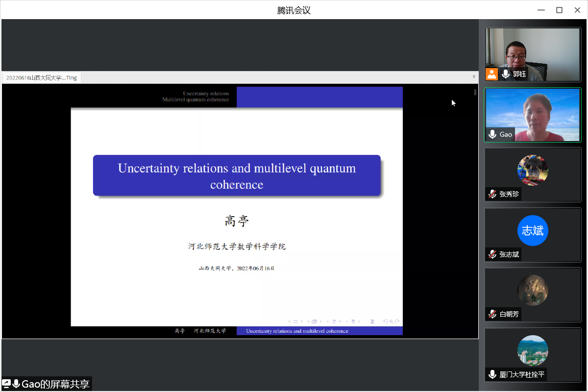Click the vertical scrollbar of the shared document

[x=475, y=211]
